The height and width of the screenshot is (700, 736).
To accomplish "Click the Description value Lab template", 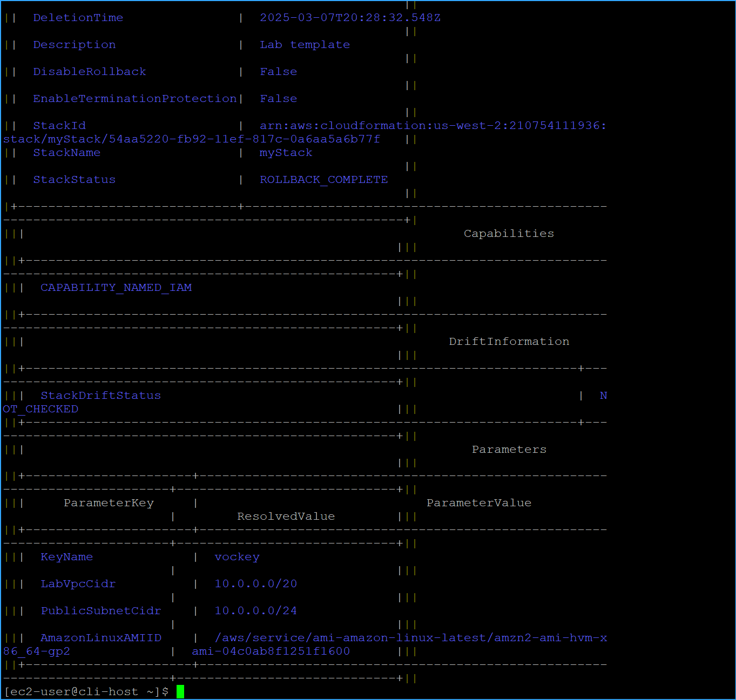I will coord(304,44).
